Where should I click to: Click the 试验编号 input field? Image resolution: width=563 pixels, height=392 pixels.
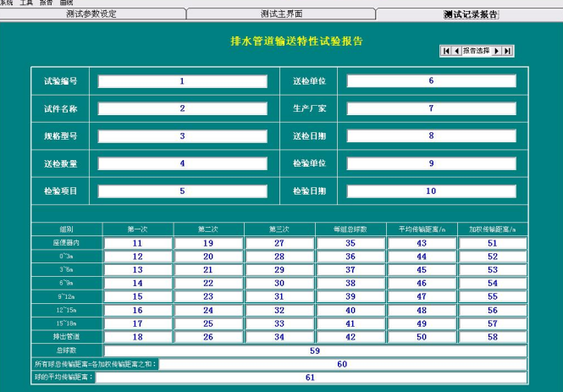tap(182, 81)
